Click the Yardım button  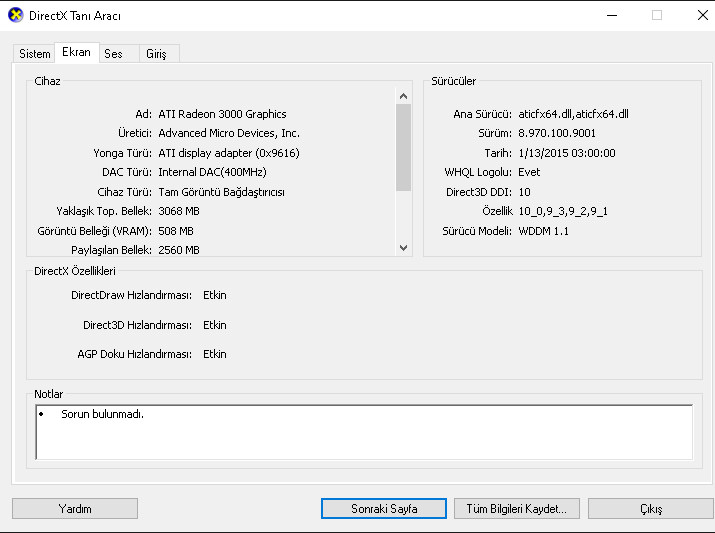(x=75, y=508)
